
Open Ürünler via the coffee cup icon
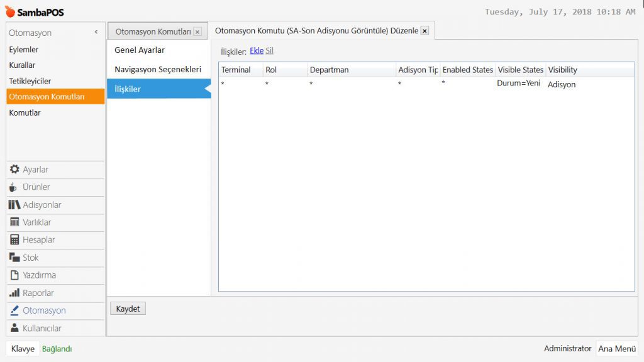[x=14, y=187]
